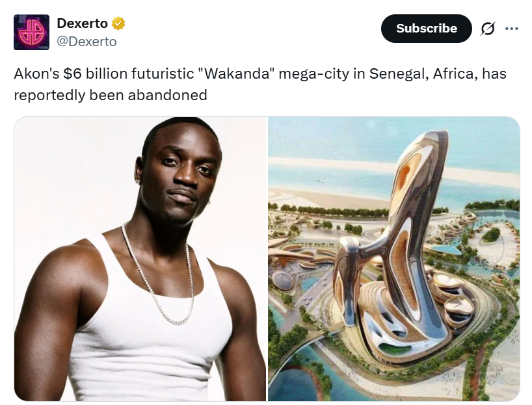Click the Subscribe button
This screenshot has width=532, height=405.
(x=426, y=29)
